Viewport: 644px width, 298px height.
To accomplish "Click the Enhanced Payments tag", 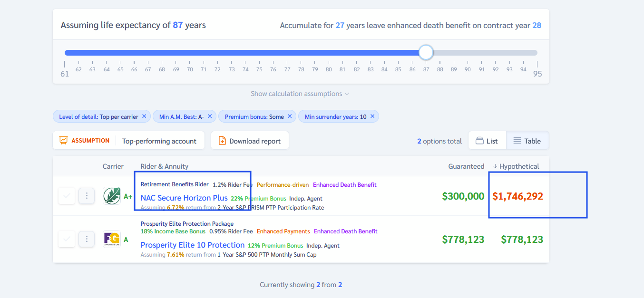I will point(283,231).
